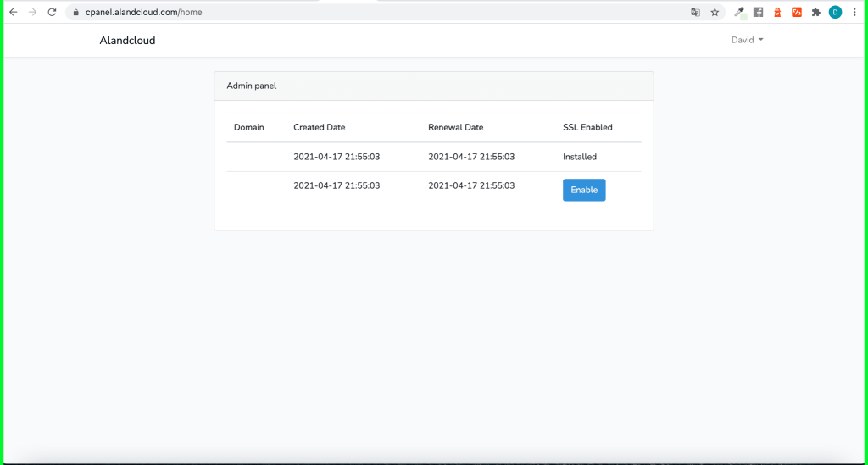Click the SSL Enabled column header
868x465 pixels.
point(587,127)
